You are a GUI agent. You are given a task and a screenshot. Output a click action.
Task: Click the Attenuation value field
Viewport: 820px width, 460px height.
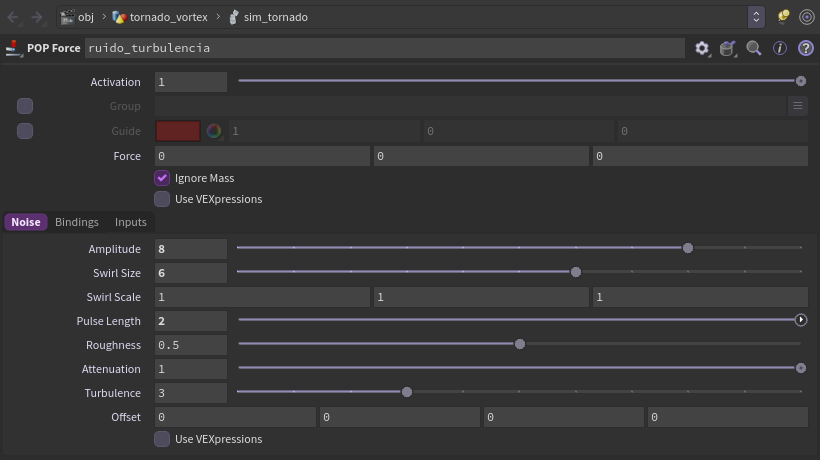[x=191, y=369]
